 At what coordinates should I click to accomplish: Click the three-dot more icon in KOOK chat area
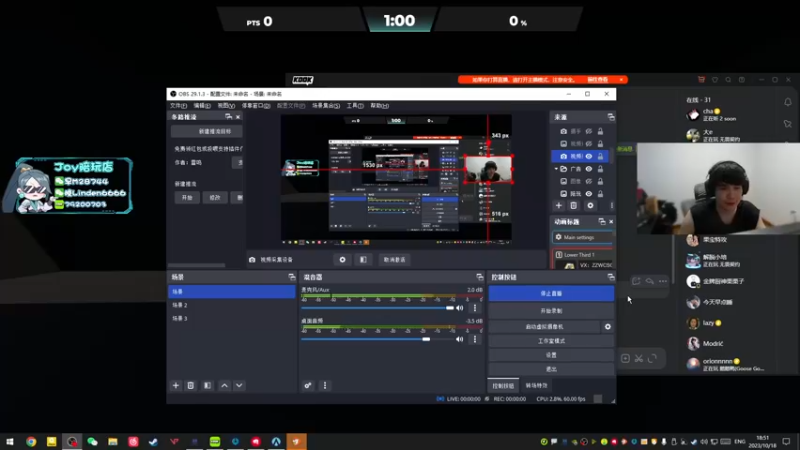663,281
